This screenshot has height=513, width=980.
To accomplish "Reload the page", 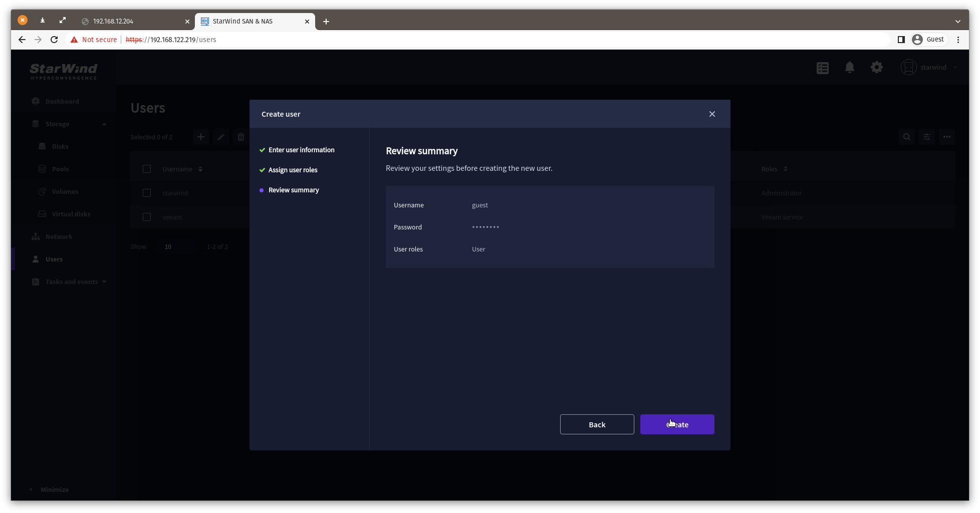I will pyautogui.click(x=54, y=40).
